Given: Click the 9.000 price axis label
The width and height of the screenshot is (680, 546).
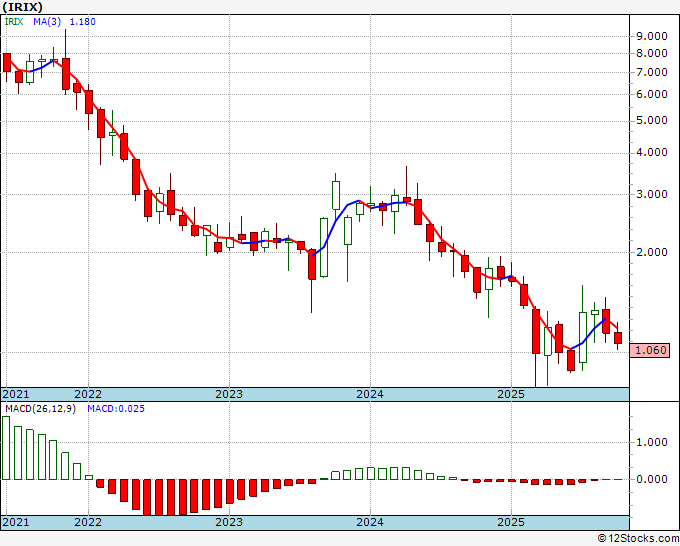Looking at the screenshot, I should [651, 36].
